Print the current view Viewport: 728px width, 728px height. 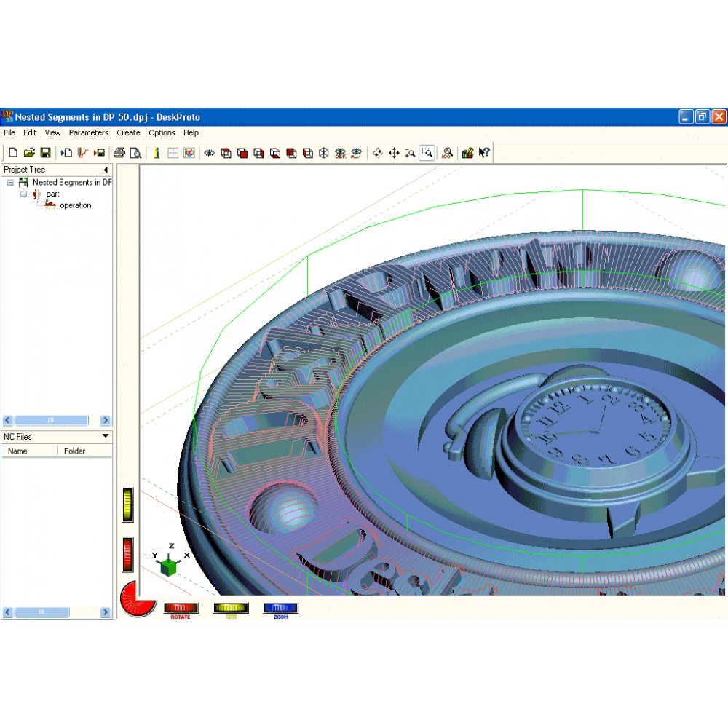pos(119,152)
